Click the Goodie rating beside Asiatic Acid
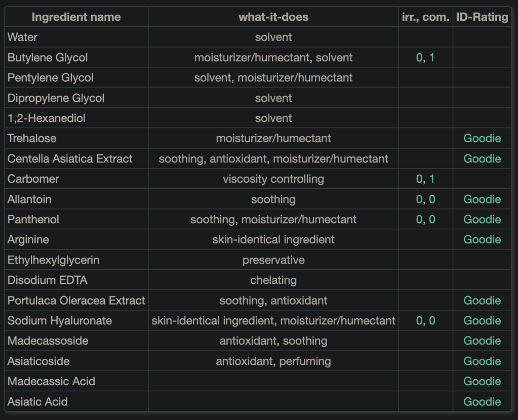The width and height of the screenshot is (518, 420). [482, 402]
